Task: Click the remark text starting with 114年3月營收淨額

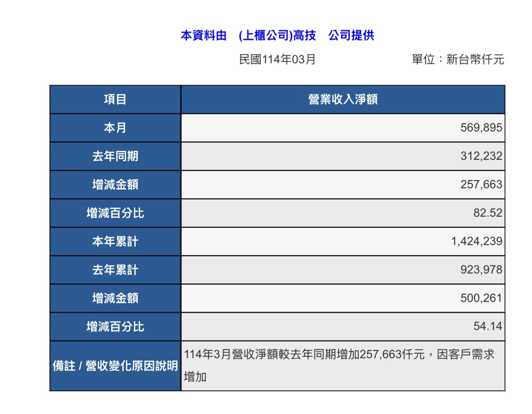Action: point(339,365)
